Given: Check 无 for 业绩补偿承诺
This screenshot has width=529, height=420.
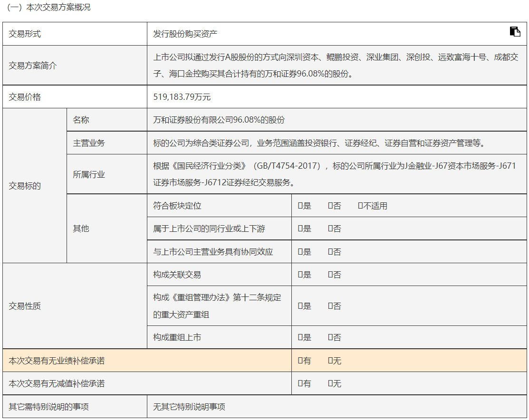Looking at the screenshot, I should (x=330, y=361).
